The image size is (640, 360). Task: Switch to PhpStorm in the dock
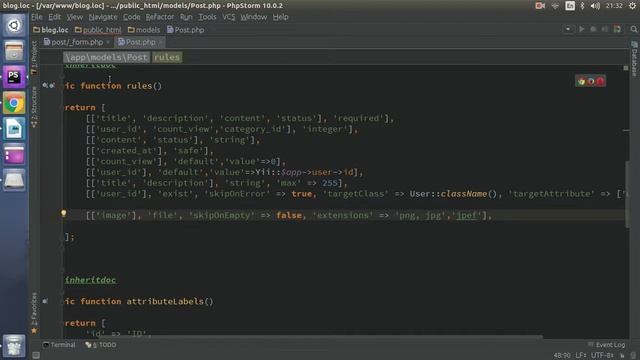(x=14, y=77)
